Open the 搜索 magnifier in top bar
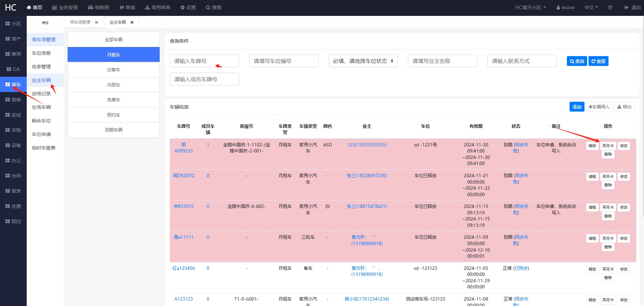 tap(213, 7)
